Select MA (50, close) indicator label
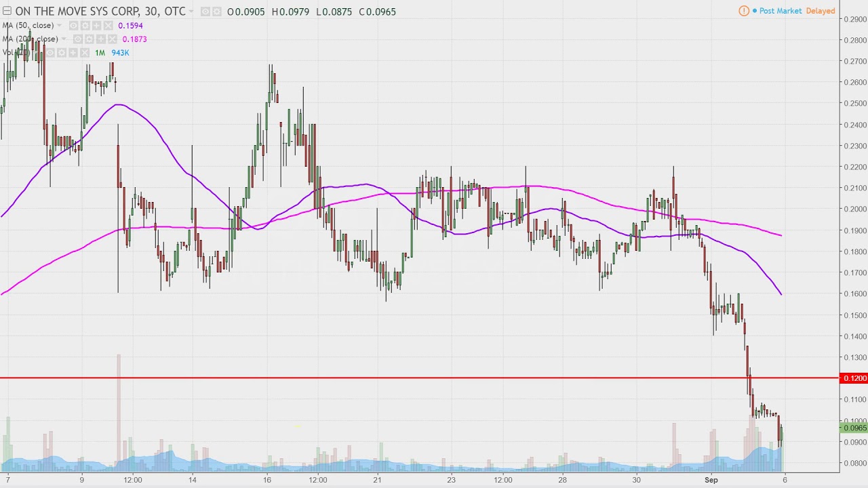 28,26
